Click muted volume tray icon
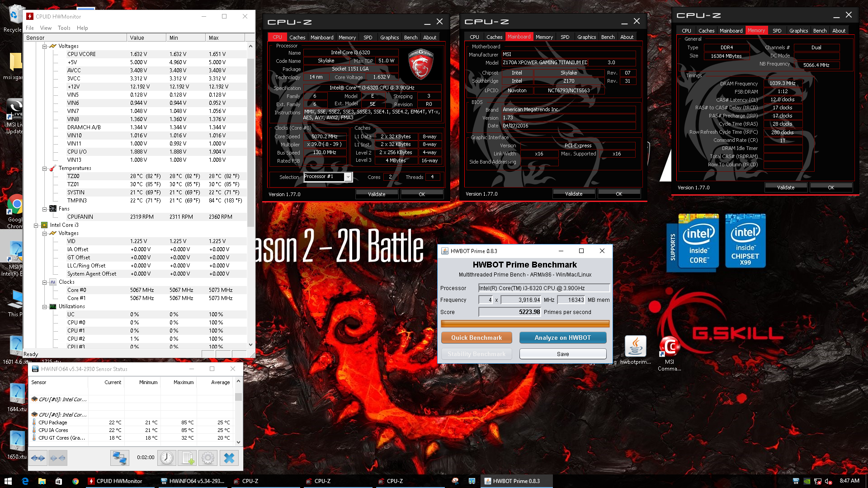Image resolution: width=868 pixels, height=488 pixels. (829, 481)
